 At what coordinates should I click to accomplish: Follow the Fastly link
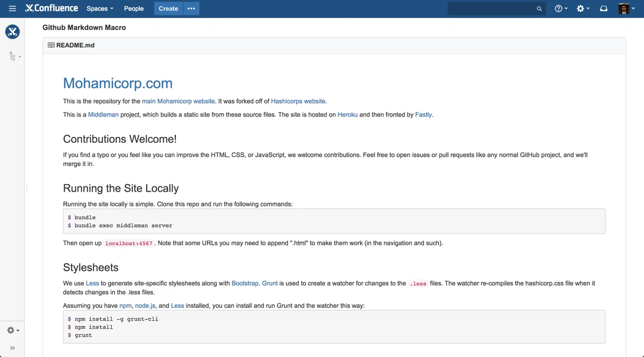point(423,114)
